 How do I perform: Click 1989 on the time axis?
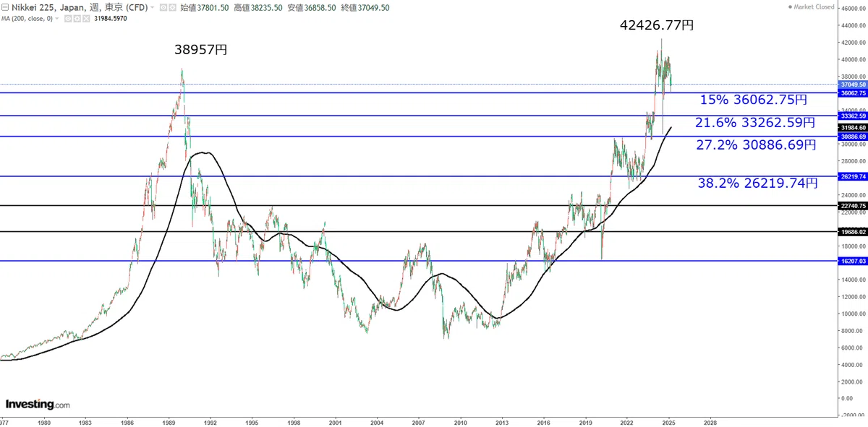tap(169, 422)
